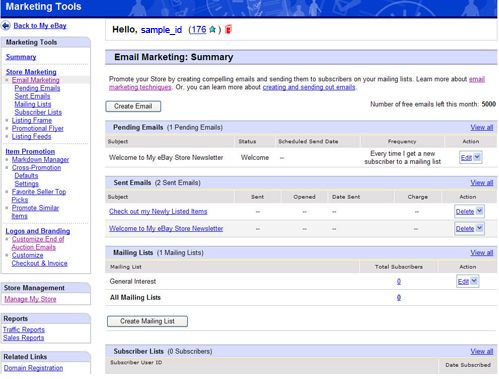
Task: Click the Total Subscribers column header
Action: [399, 267]
